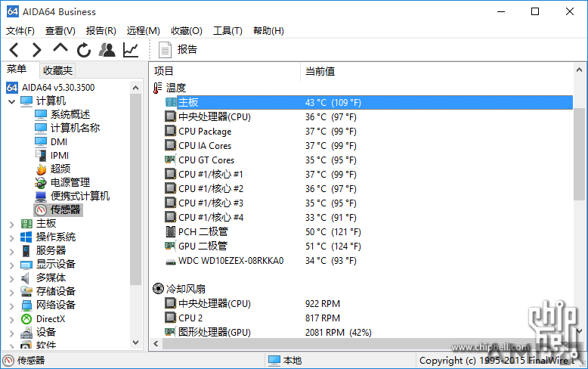Select 计算机名称 in the tree

(x=75, y=129)
